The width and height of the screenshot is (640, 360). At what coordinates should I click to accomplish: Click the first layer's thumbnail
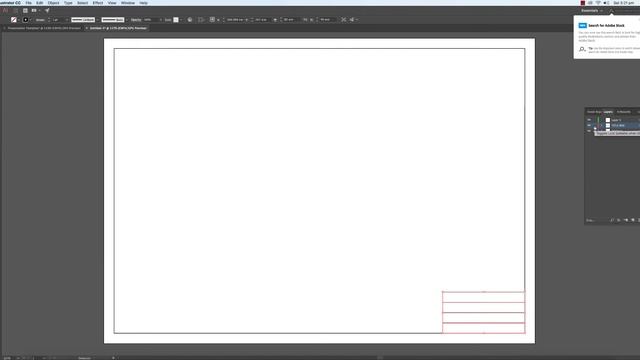click(608, 120)
